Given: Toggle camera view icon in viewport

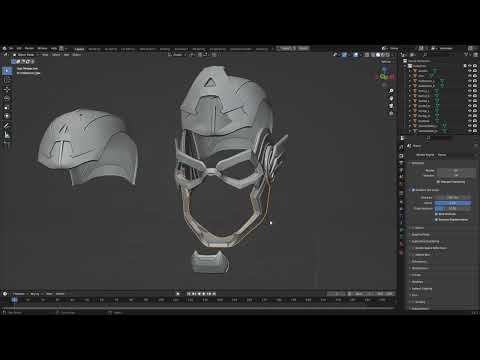Looking at the screenshot, I should click(x=391, y=106).
